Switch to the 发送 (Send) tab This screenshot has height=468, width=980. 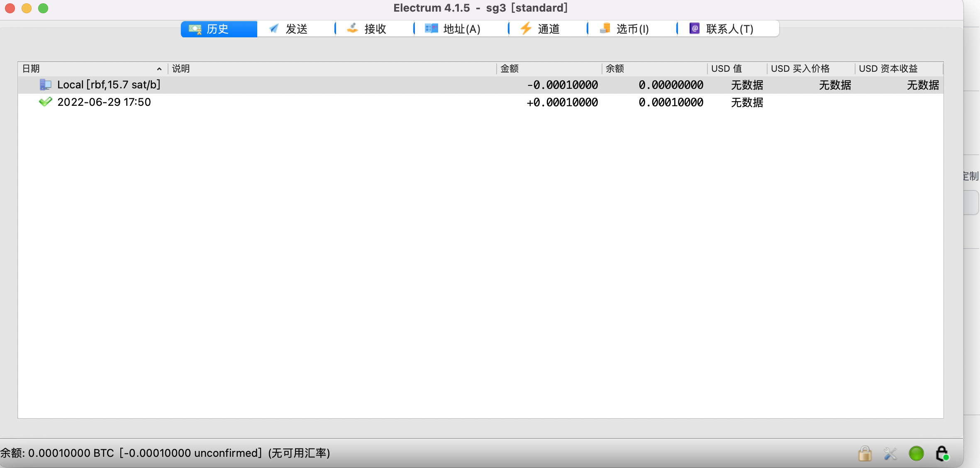click(x=296, y=29)
